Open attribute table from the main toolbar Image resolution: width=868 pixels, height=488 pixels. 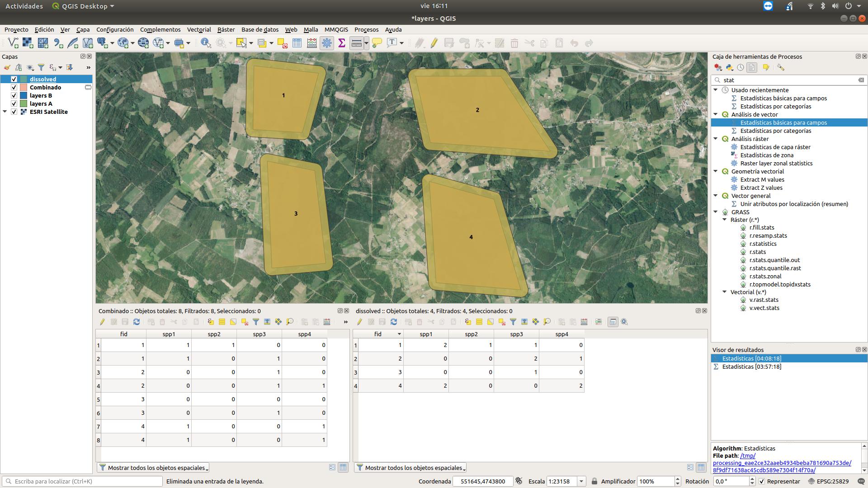pos(297,43)
